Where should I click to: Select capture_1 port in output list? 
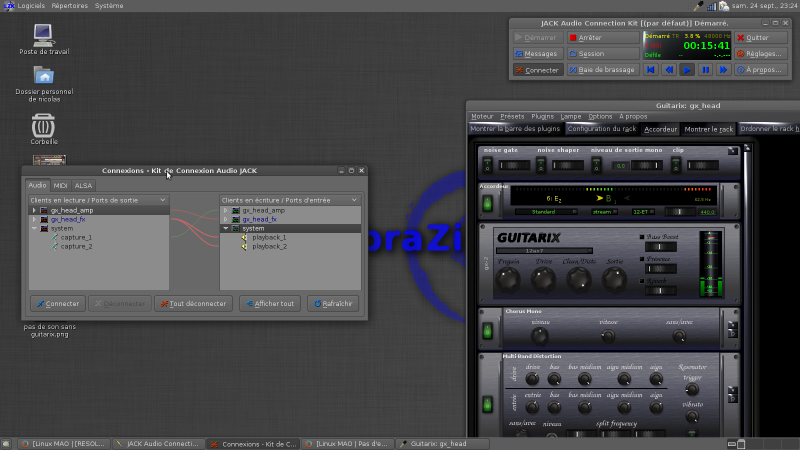pyautogui.click(x=76, y=237)
